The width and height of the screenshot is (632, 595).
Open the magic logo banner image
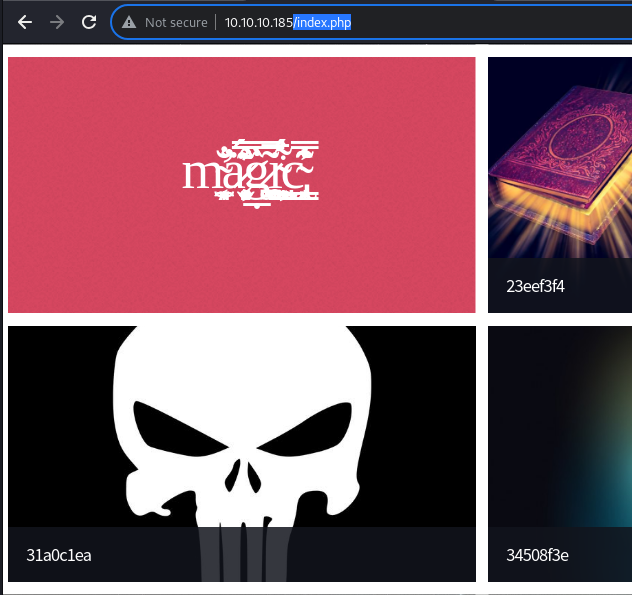tap(242, 185)
